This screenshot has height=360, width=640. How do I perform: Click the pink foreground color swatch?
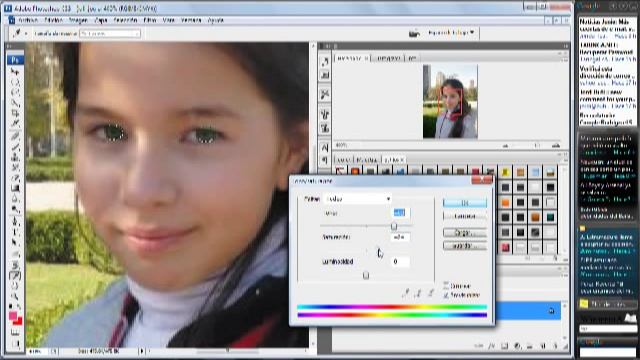(13, 316)
